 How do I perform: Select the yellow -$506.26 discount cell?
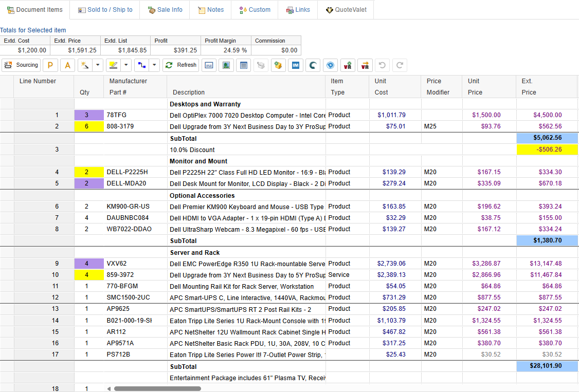546,150
